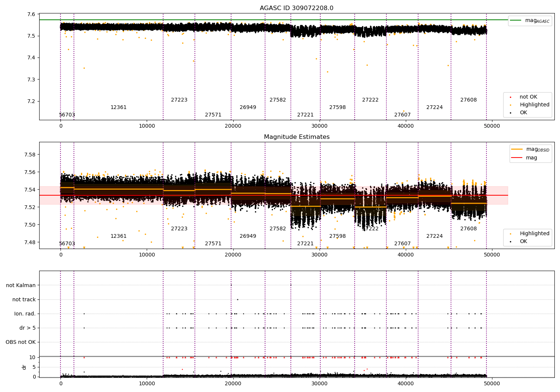Viewport: 560px width, 392px height.
Task: Click the 7.48 y-axis tick label
Action: (x=30, y=242)
